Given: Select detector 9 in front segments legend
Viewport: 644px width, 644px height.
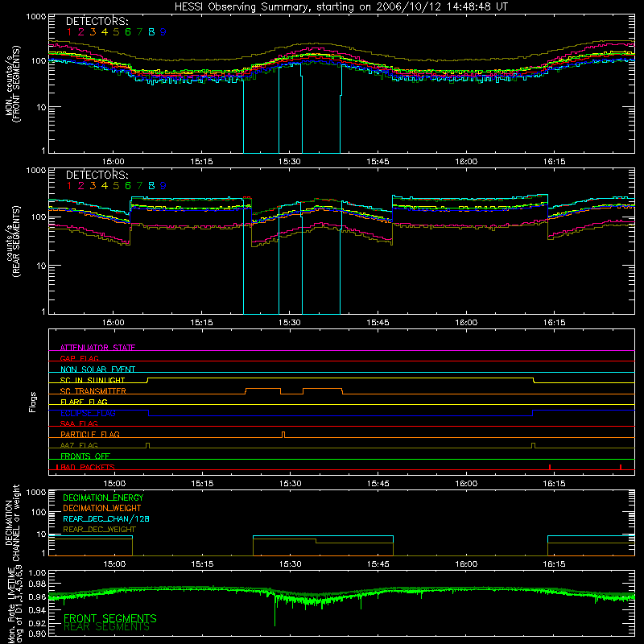Looking at the screenshot, I should pyautogui.click(x=163, y=32).
